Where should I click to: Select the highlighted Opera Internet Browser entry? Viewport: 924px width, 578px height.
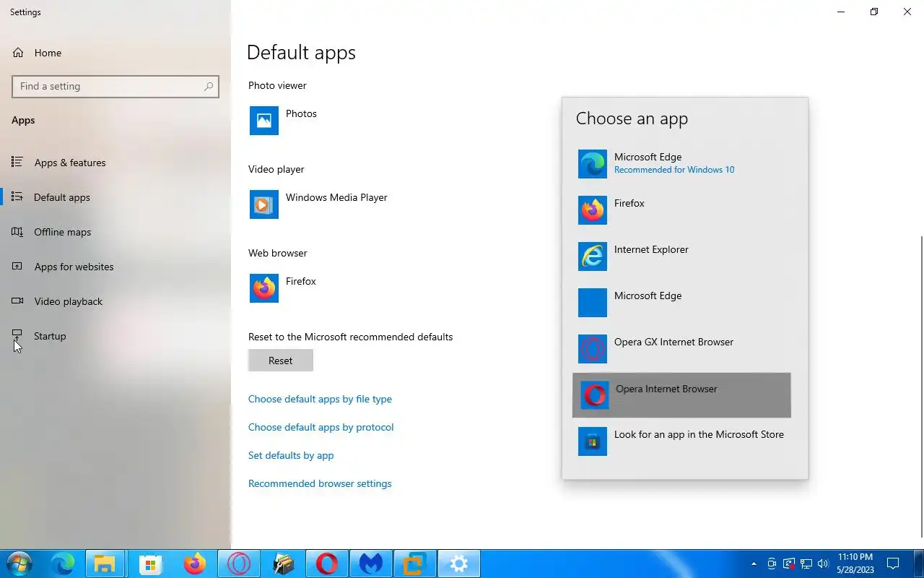click(681, 395)
